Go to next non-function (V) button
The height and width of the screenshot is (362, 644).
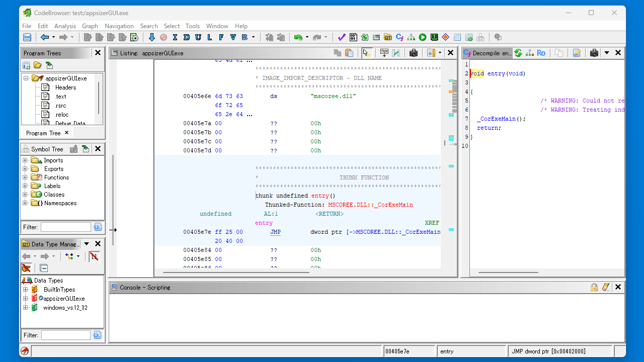click(x=233, y=37)
